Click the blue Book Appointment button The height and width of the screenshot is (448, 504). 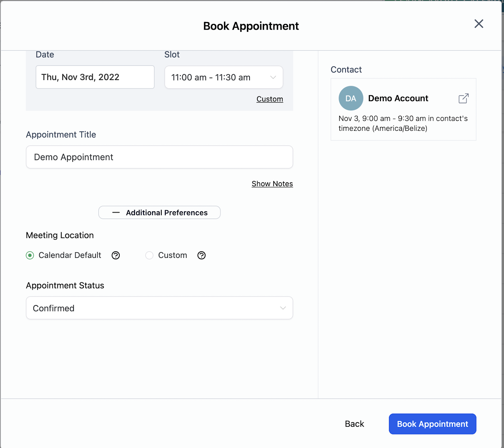432,424
